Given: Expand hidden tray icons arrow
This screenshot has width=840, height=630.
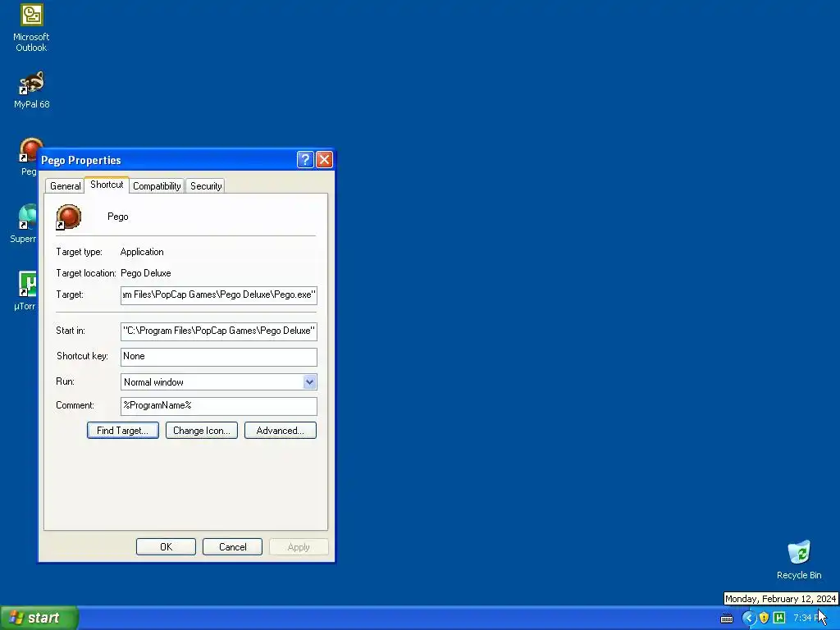Looking at the screenshot, I should point(748,618).
